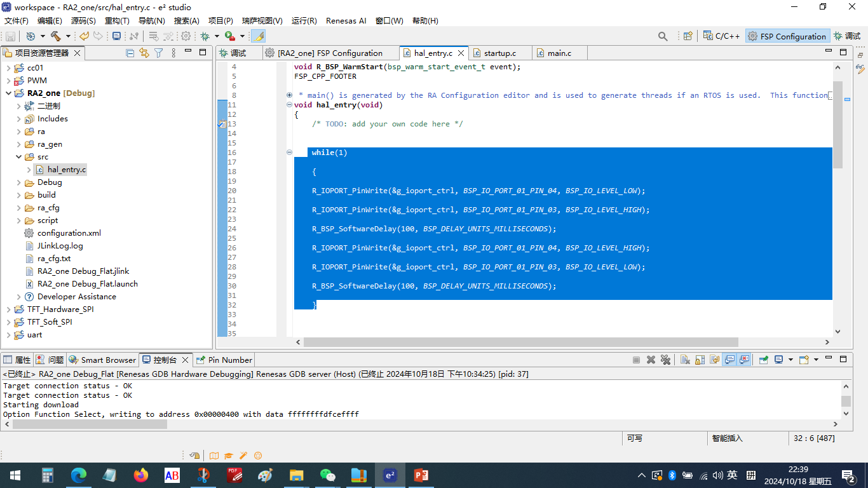Viewport: 868px width, 488px height.
Task: Click Remove Launch X icon in console
Action: pyautogui.click(x=651, y=360)
